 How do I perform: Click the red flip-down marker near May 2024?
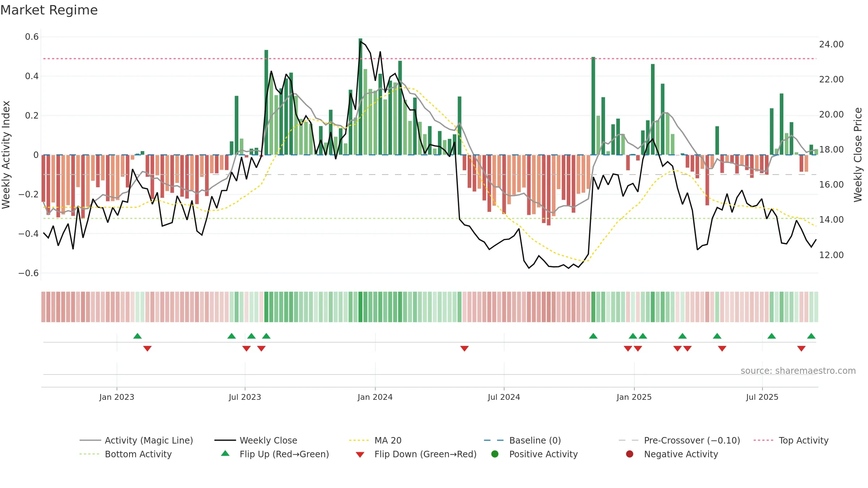point(464,348)
